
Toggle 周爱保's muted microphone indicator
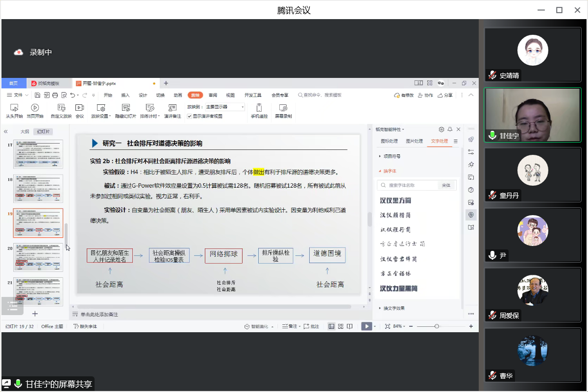(492, 316)
